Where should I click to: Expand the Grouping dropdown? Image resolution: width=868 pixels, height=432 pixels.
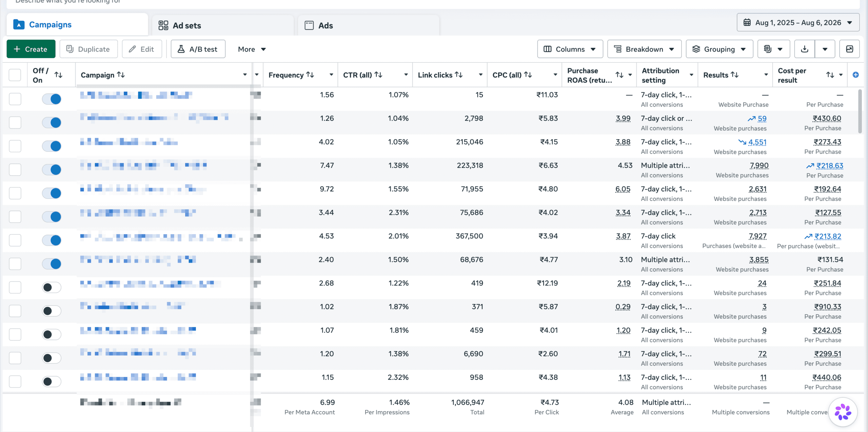tap(719, 49)
